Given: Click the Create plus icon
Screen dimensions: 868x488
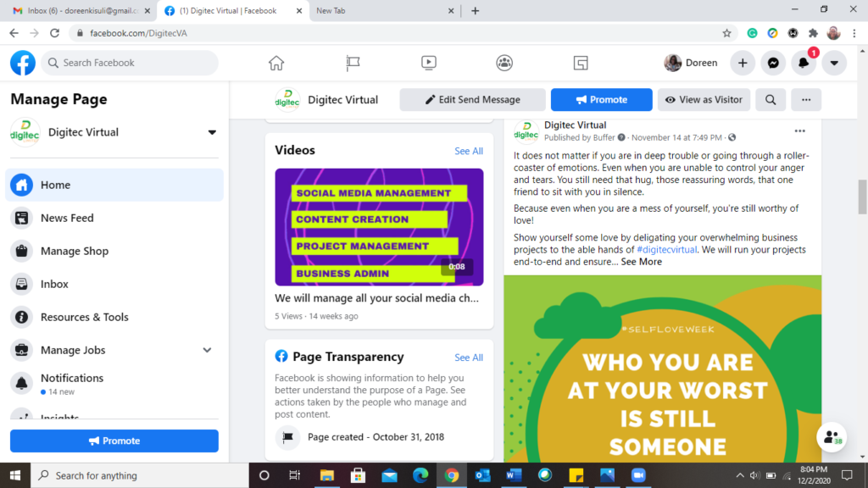Looking at the screenshot, I should [743, 63].
